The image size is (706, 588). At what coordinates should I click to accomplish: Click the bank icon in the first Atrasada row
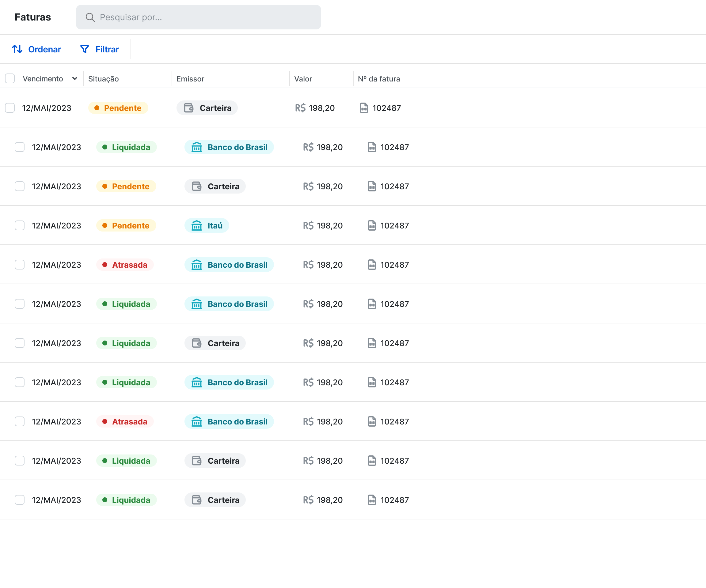click(197, 265)
